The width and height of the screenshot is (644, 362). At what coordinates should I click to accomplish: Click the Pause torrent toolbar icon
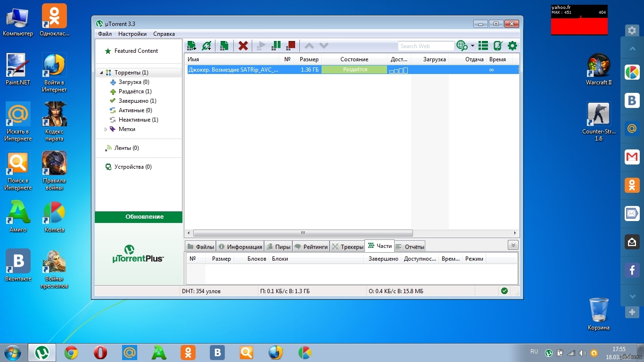pos(276,46)
